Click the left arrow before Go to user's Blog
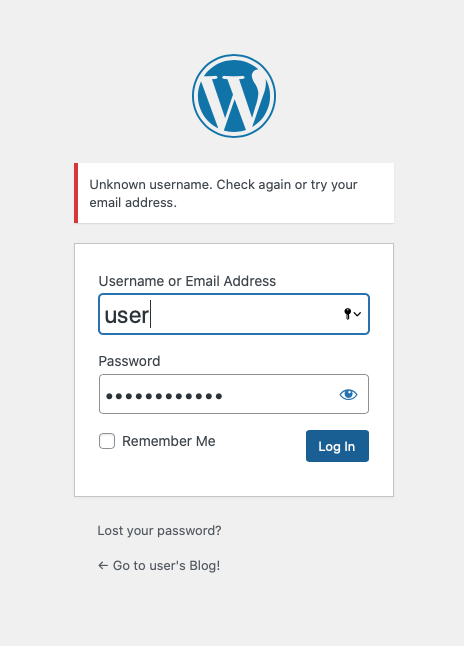464x646 pixels. click(103, 566)
